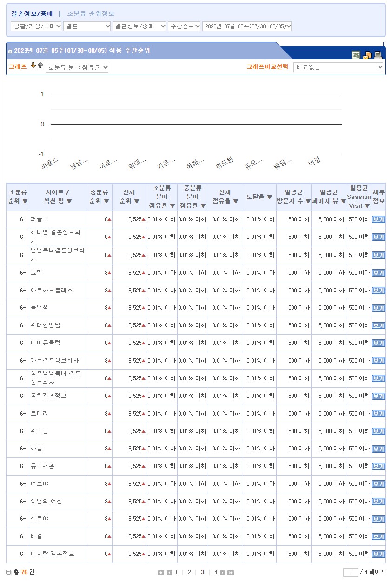392x588 pixels.
Task: Click 보기 button for 비결 row
Action: click(x=379, y=536)
